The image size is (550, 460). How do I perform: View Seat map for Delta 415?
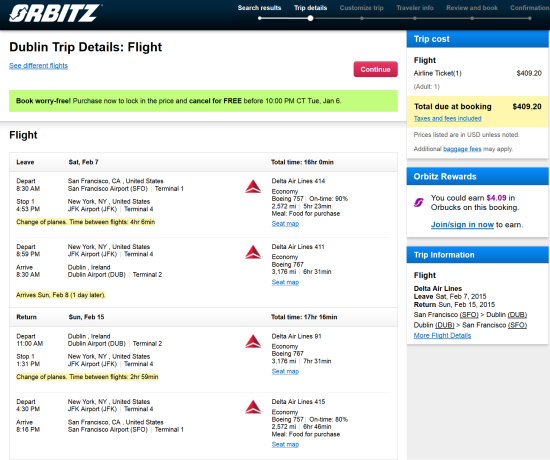pyautogui.click(x=285, y=444)
